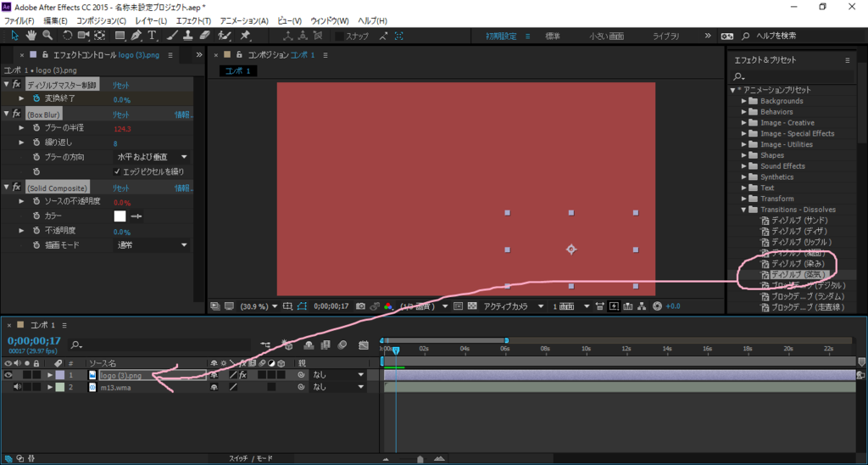Screen dimensions: 868x465
Task: Open the 編集(E) menu
Action: pyautogui.click(x=55, y=20)
